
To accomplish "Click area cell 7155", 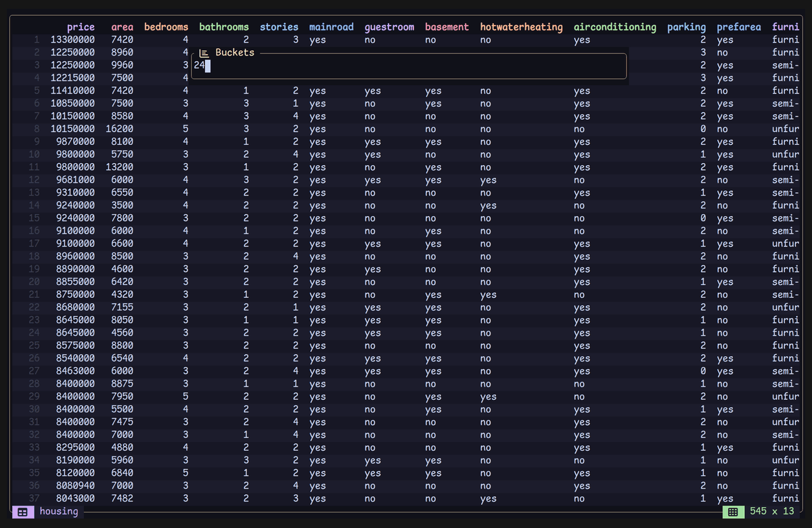I will point(122,307).
